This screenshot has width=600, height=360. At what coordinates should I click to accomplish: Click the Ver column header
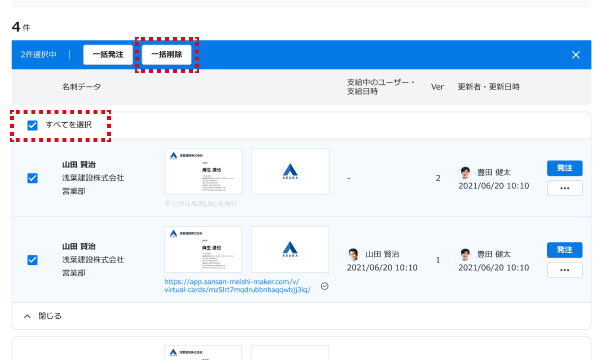[437, 87]
